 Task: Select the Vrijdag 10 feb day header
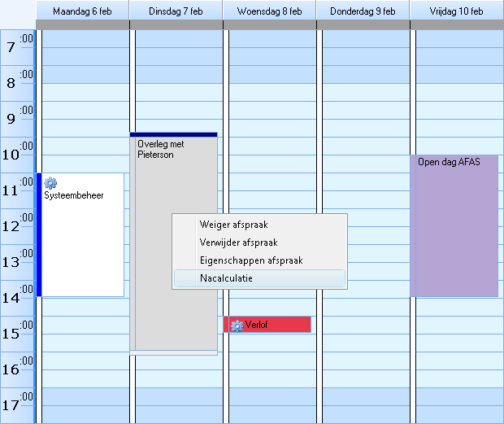pyautogui.click(x=456, y=11)
